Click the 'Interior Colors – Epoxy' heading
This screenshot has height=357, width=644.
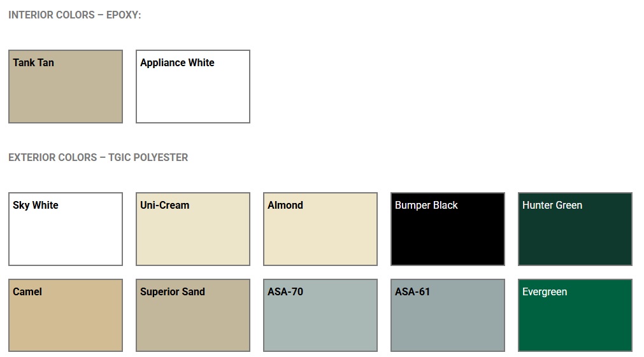tap(75, 15)
